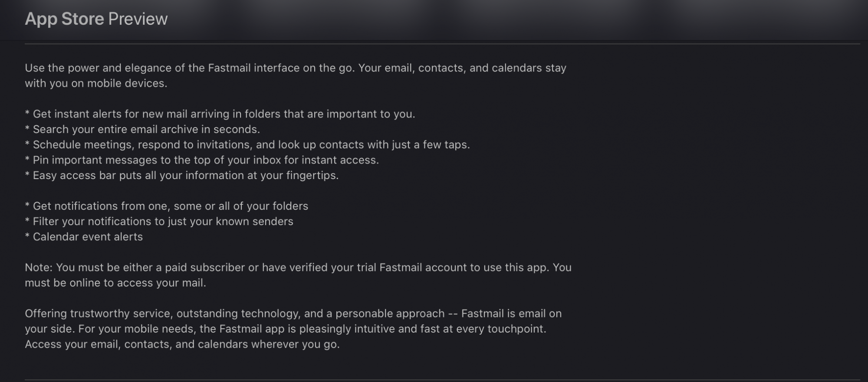Click the 'Access your email, contacts' closing line
The height and width of the screenshot is (382, 868).
[x=182, y=344]
